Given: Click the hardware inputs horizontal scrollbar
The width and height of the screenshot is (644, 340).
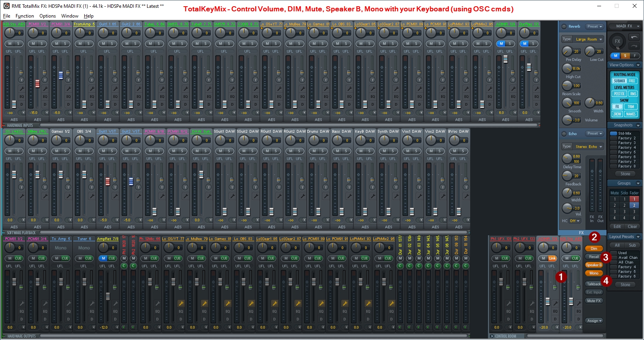Looking at the screenshot, I should [x=289, y=125].
